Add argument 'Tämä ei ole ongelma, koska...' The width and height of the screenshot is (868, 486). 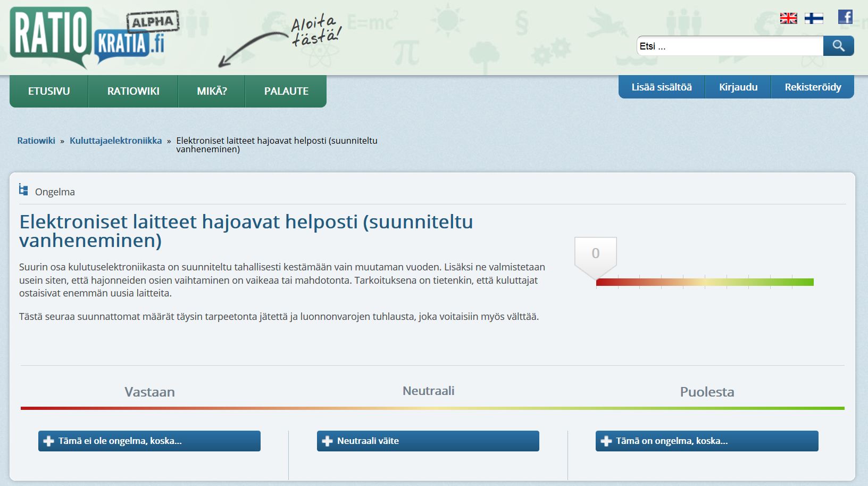149,441
